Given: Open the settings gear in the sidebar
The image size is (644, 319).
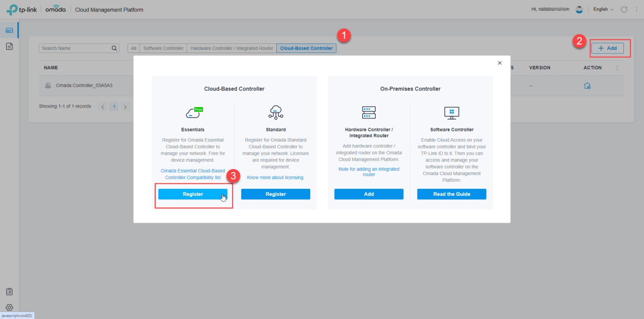Looking at the screenshot, I should tap(9, 308).
